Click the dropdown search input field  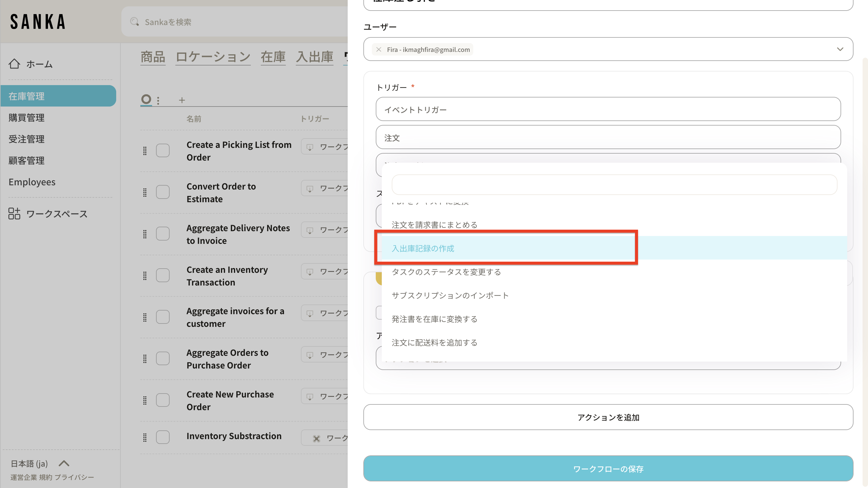[x=614, y=185]
